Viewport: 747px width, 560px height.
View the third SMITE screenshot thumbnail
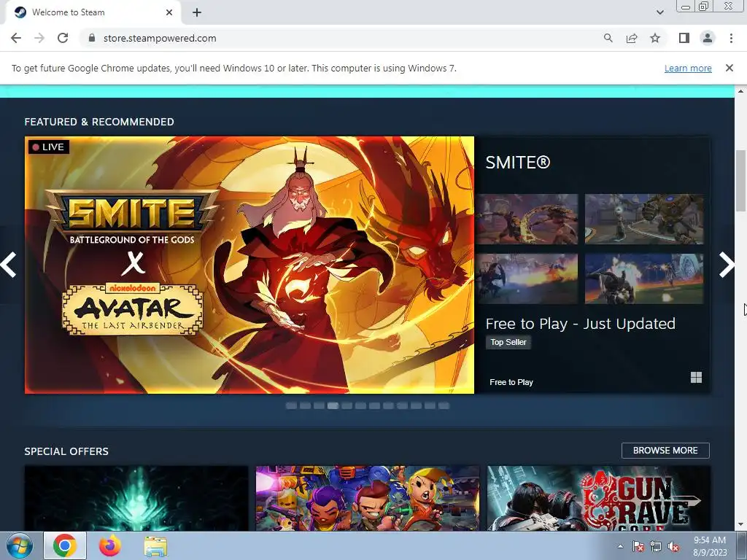click(527, 279)
